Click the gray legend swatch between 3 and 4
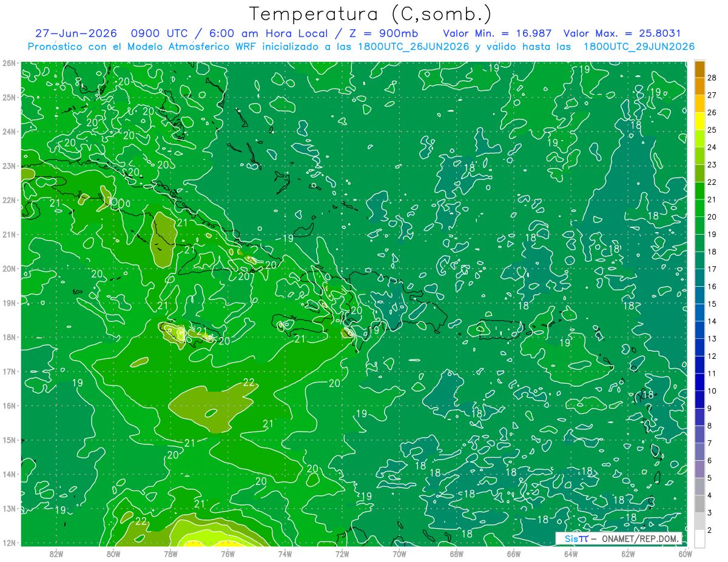728x562 pixels. (x=699, y=504)
